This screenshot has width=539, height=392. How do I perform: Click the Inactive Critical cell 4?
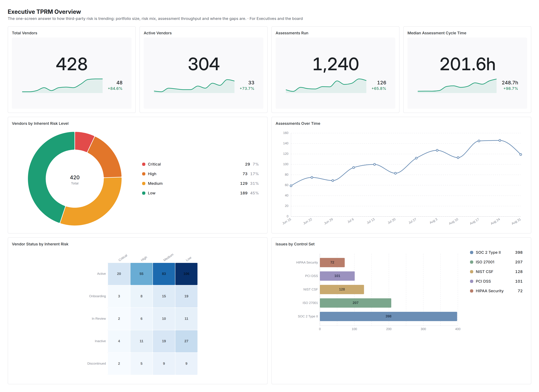[x=119, y=341]
